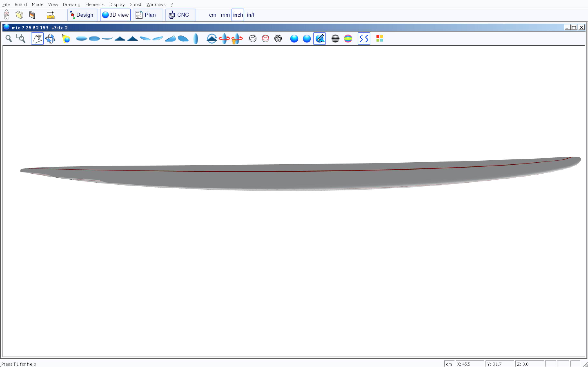Click the zoom magnifier tool

[9, 39]
